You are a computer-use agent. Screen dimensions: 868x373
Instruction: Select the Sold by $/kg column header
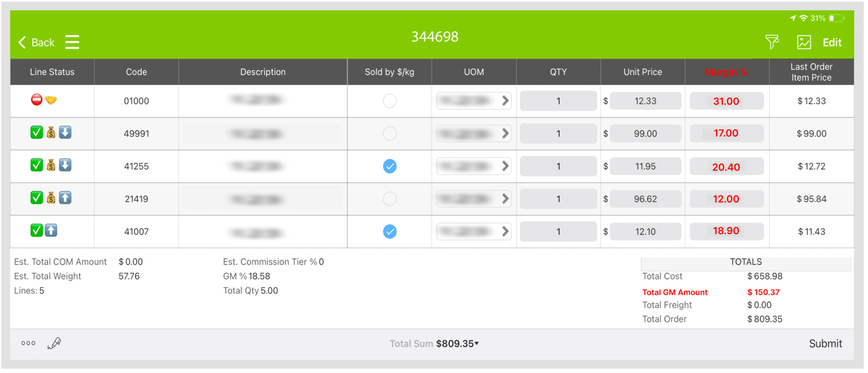pyautogui.click(x=389, y=72)
